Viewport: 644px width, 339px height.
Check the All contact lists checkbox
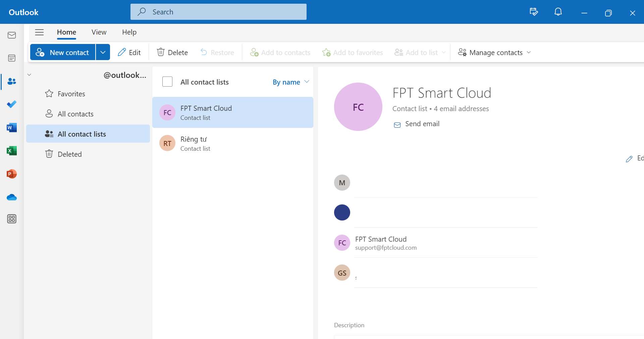pos(167,82)
